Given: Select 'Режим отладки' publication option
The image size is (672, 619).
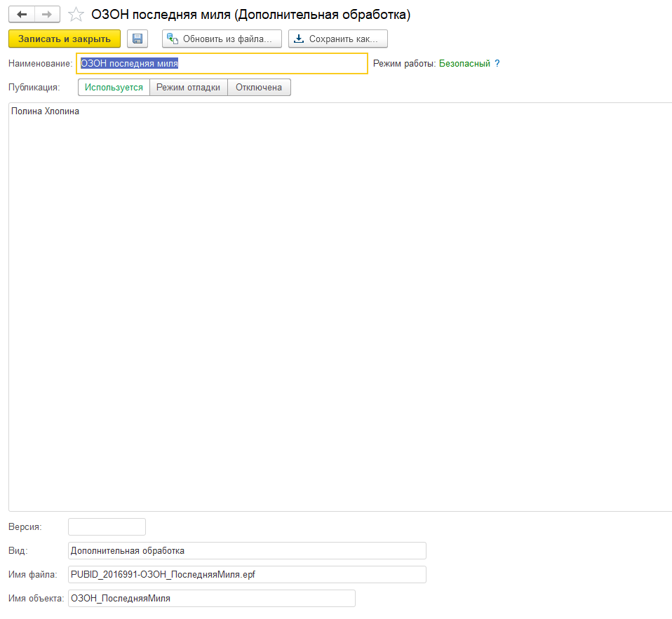Looking at the screenshot, I should click(x=188, y=88).
